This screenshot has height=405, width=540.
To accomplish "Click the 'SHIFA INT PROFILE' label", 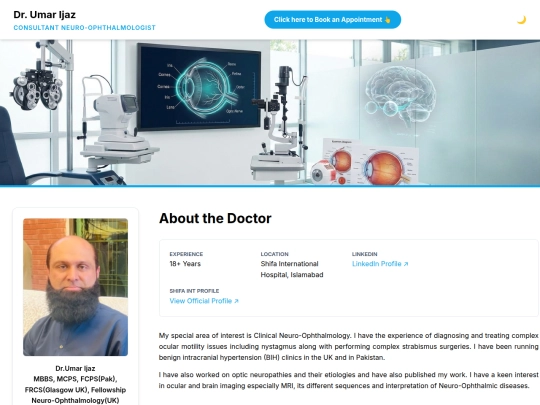I will coord(194,291).
